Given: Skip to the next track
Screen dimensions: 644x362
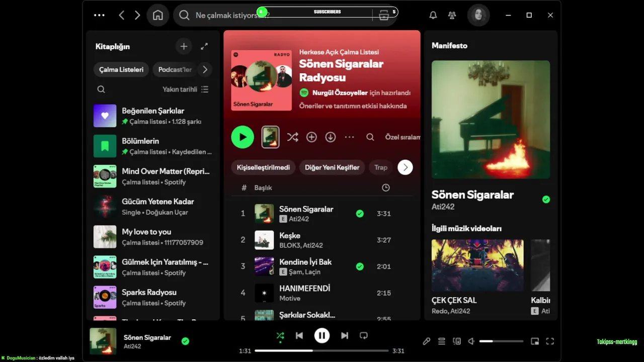Looking at the screenshot, I should click(345, 335).
